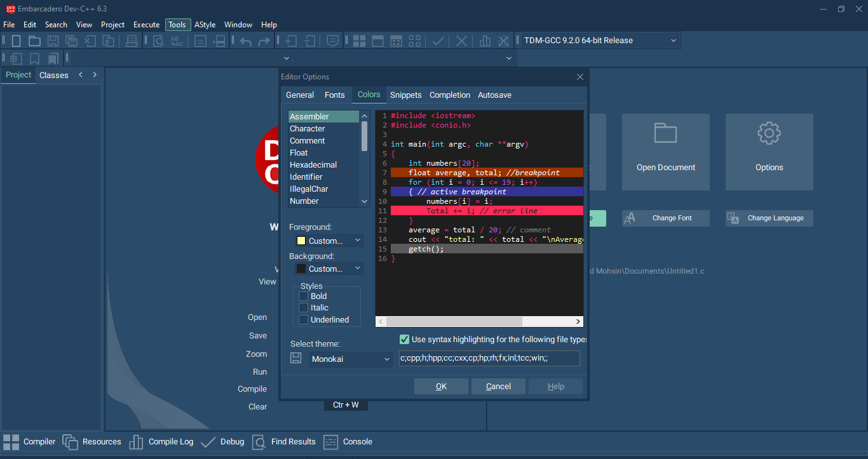Switch to the Fonts tab

pos(335,95)
